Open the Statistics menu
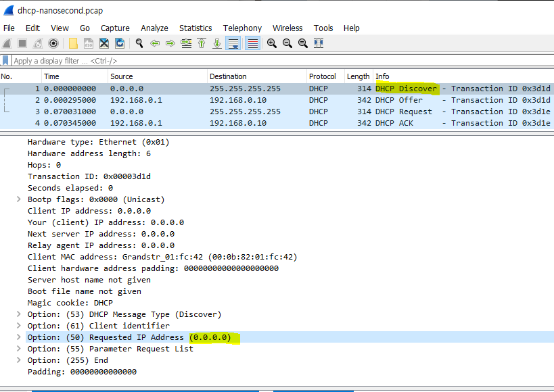This screenshot has width=554, height=392. pos(195,28)
